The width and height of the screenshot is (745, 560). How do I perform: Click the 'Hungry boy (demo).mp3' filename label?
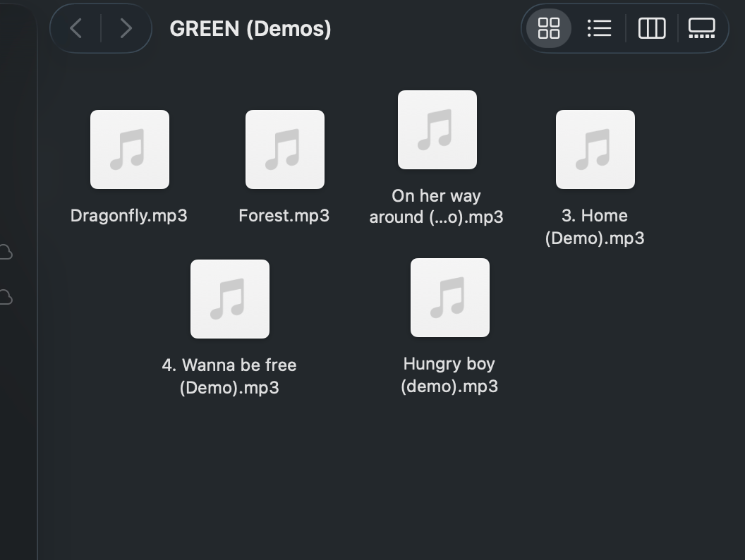[x=449, y=375]
